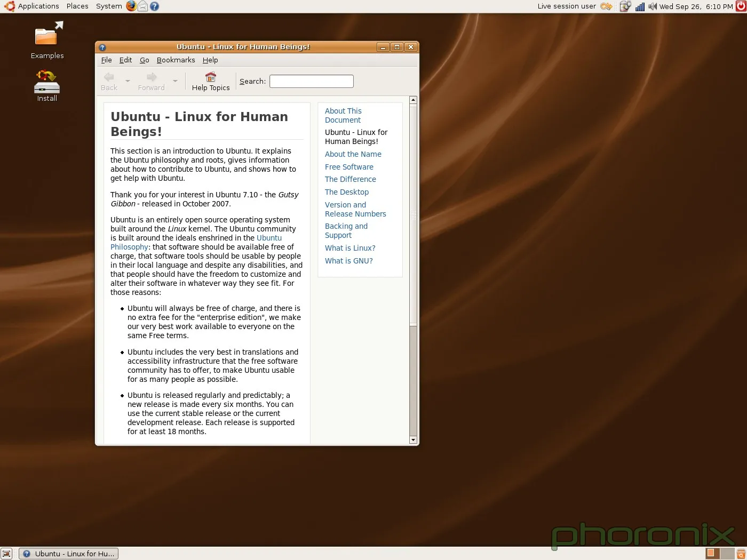Image resolution: width=747 pixels, height=560 pixels.
Task: Launch Firefox from the top panel
Action: 131,6
